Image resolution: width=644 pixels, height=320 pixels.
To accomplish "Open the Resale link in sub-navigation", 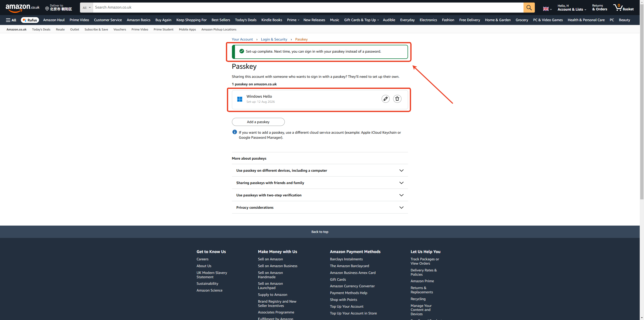I will click(60, 29).
